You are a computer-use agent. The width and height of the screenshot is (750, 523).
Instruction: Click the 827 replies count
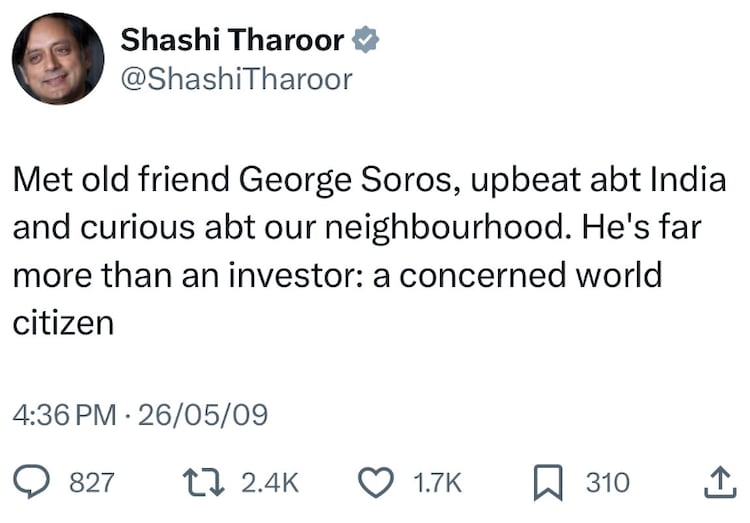91,484
